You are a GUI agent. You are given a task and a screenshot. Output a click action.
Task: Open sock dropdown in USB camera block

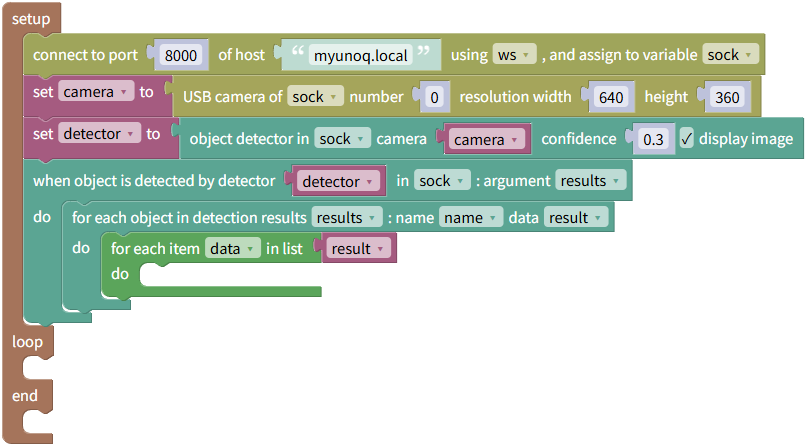315,96
